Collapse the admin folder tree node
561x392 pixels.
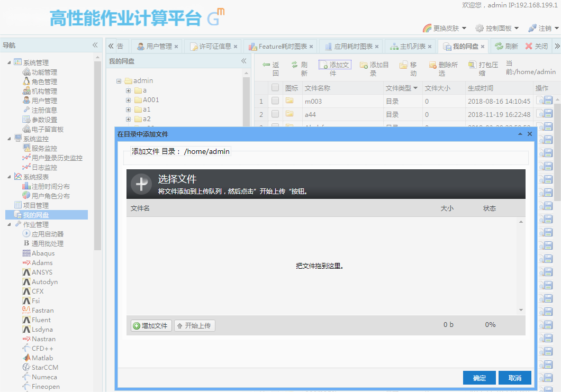(x=119, y=81)
